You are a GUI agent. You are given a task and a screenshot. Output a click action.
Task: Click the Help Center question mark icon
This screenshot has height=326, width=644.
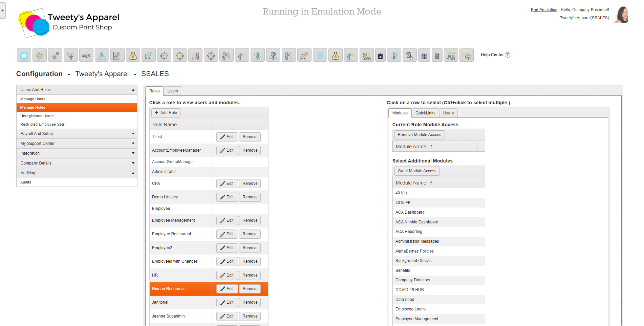tap(508, 55)
